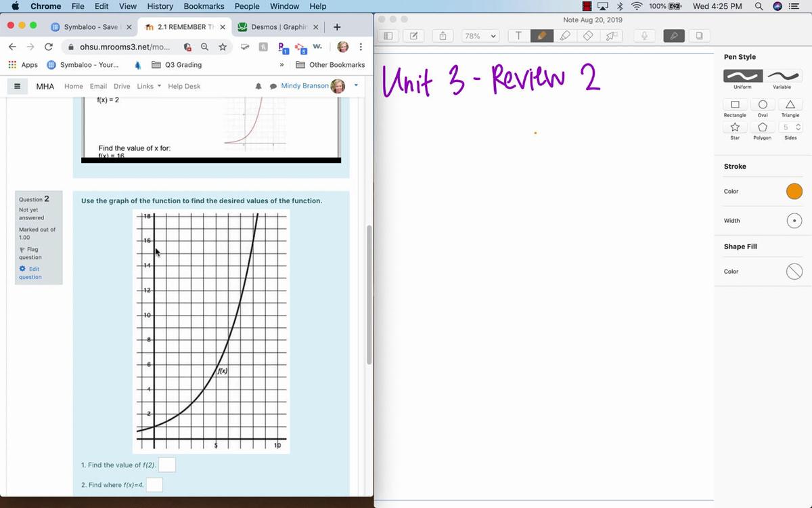
Task: Open the messages chat bubble icon
Action: 273,86
